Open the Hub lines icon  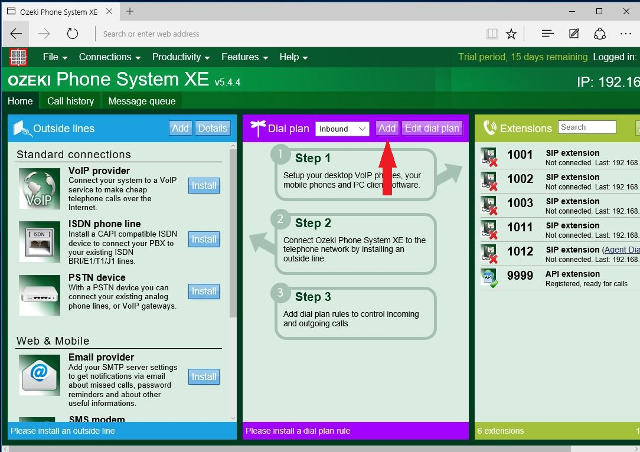pyautogui.click(x=547, y=34)
